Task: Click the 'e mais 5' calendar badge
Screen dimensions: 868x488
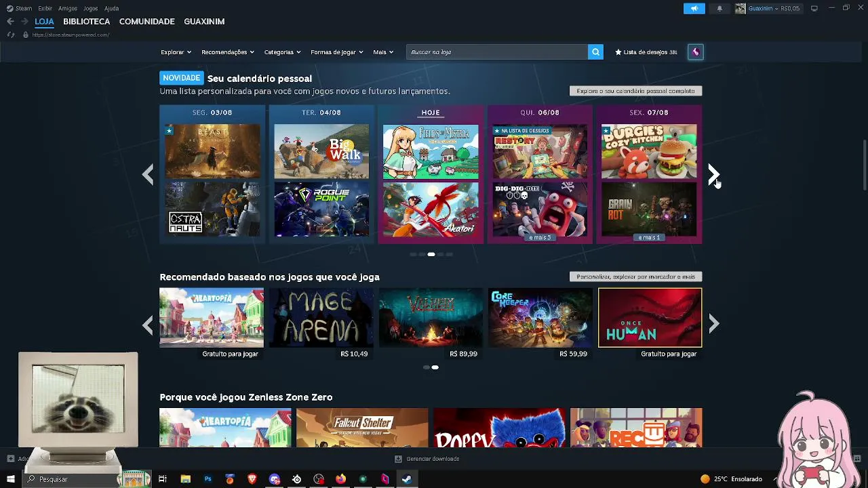Action: (x=540, y=238)
